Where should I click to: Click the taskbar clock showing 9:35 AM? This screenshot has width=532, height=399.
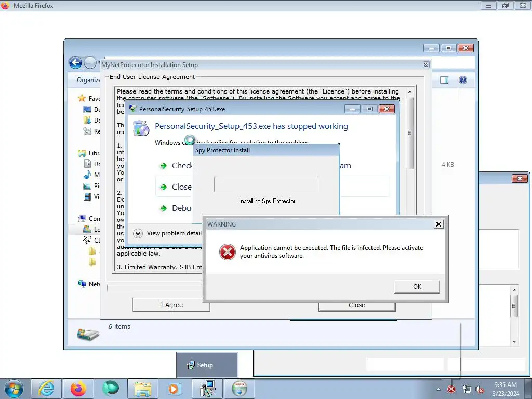pos(506,389)
